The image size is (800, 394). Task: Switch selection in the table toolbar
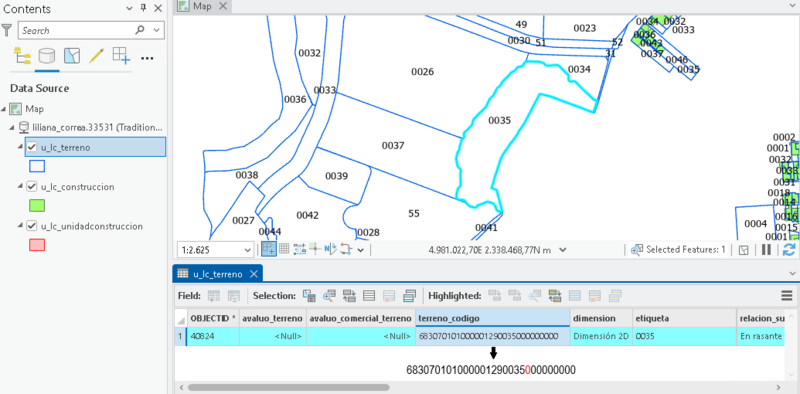[349, 296]
